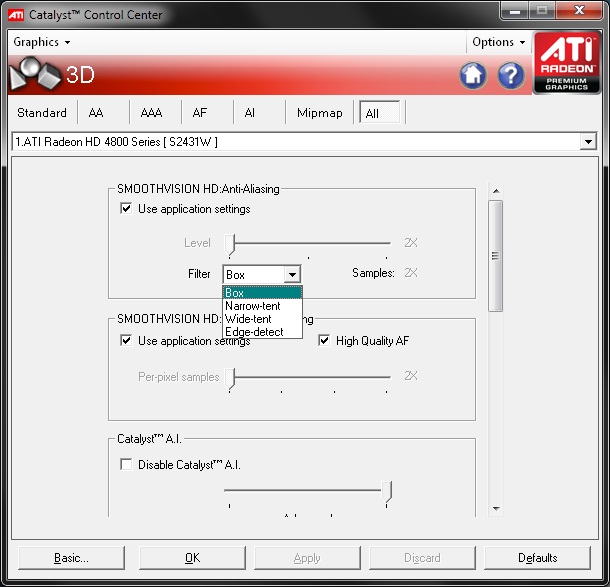Click the Home icon button
The height and width of the screenshot is (587, 610).
[x=473, y=75]
